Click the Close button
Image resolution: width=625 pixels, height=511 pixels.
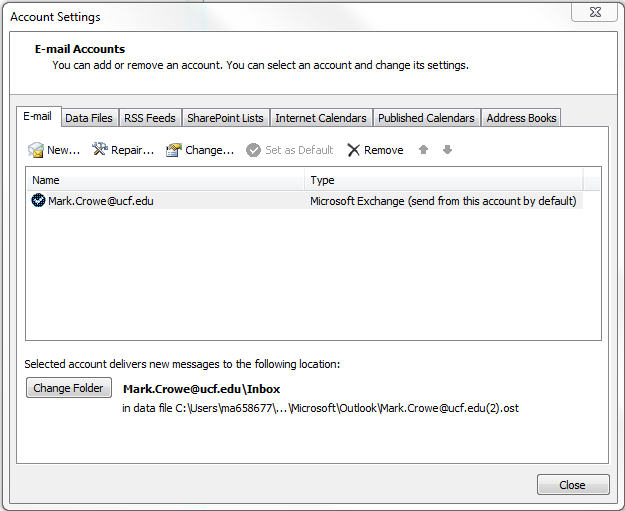(x=573, y=485)
